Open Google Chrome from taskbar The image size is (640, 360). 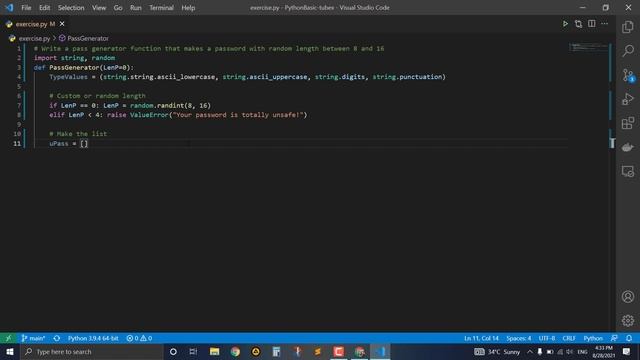pyautogui.click(x=235, y=352)
